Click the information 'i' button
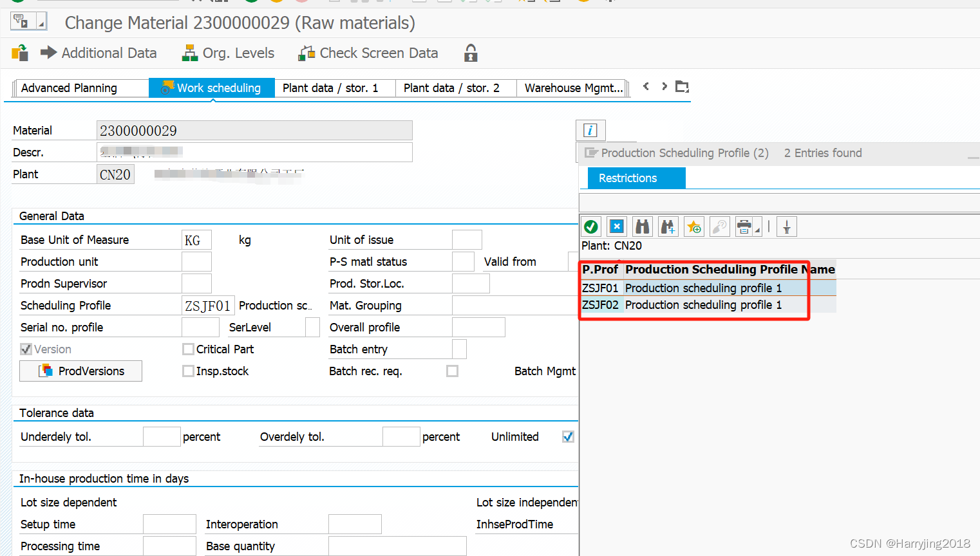Screen dimensions: 980x556 click(x=590, y=130)
